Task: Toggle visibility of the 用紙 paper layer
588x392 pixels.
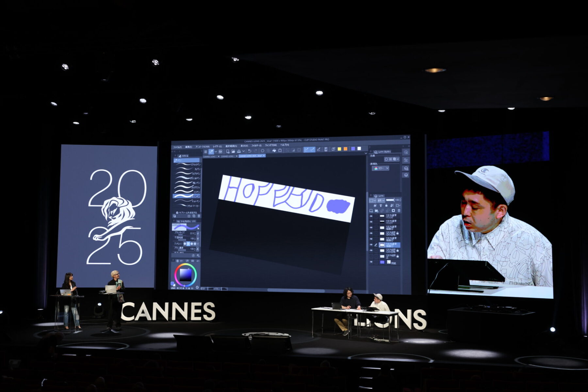Action: click(371, 262)
